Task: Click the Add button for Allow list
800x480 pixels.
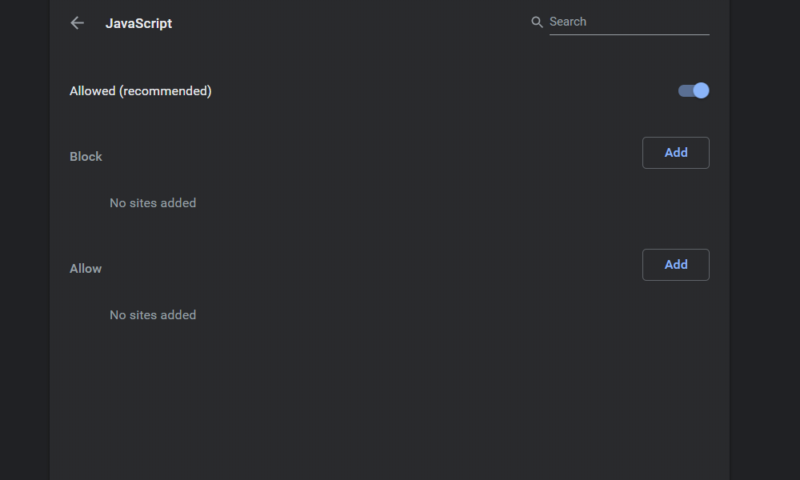Action: point(675,265)
